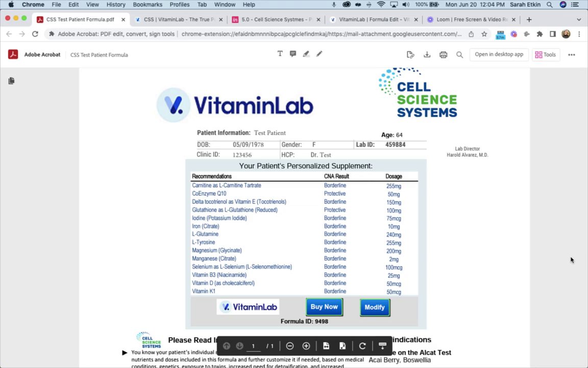Bookmark this page with star icon

(484, 34)
